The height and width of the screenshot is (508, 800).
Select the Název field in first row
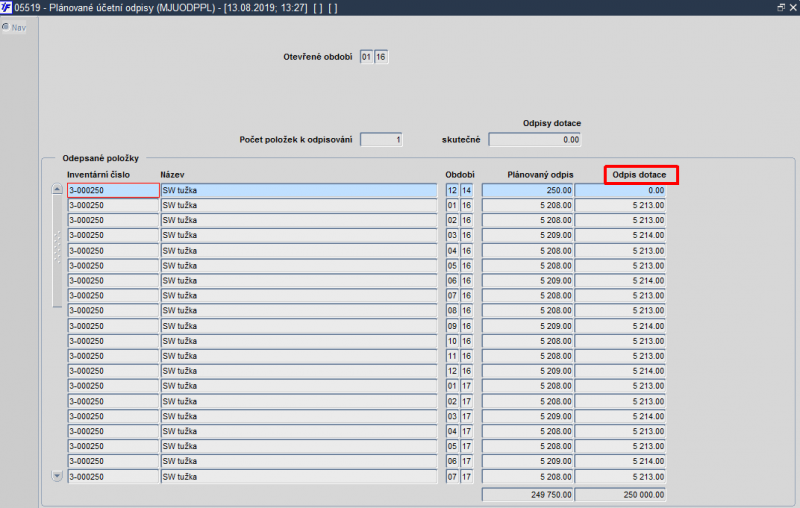coord(299,190)
